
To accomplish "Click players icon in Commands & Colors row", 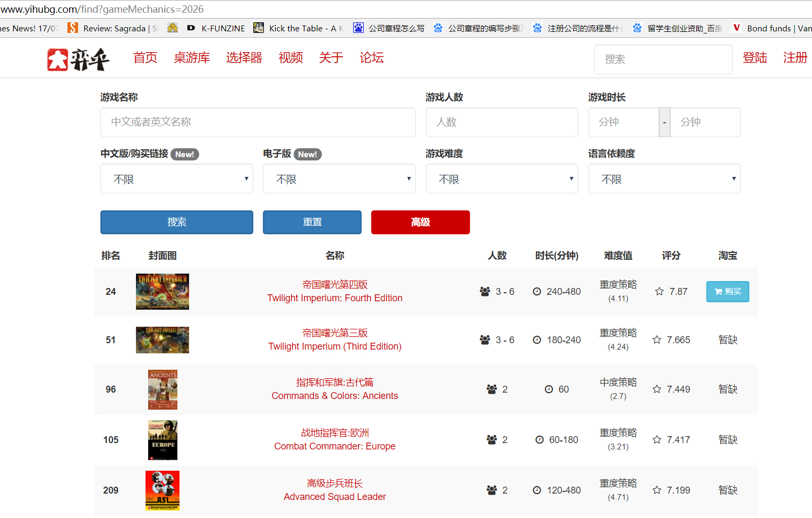I will coord(492,389).
